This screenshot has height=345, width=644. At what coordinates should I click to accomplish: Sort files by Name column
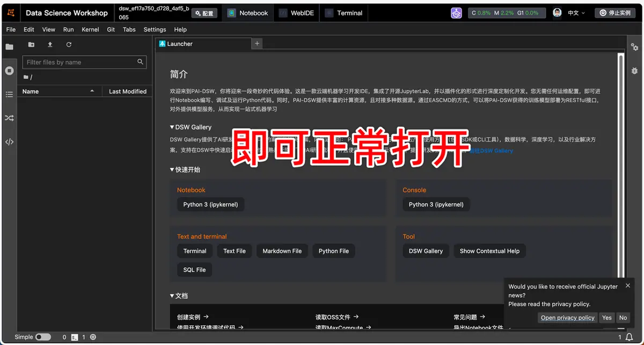tap(59, 91)
